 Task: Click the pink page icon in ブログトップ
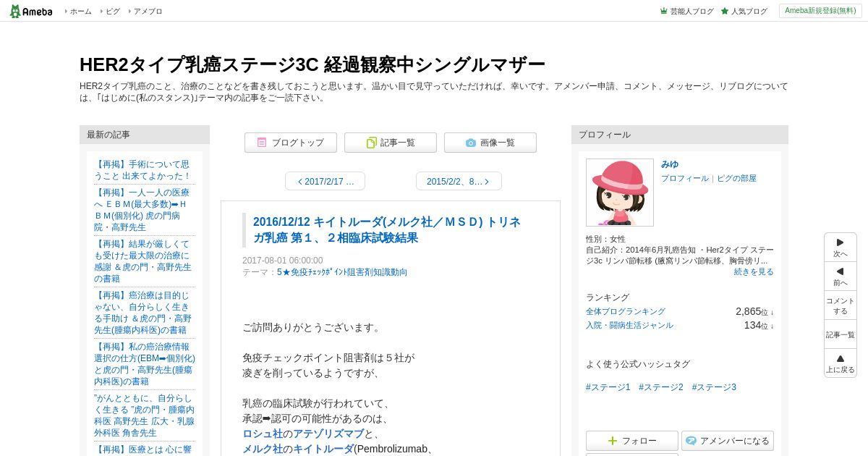(x=262, y=143)
